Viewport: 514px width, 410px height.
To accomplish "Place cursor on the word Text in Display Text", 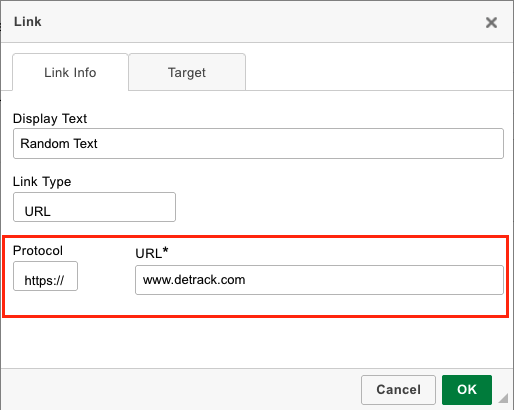I will click(x=85, y=144).
